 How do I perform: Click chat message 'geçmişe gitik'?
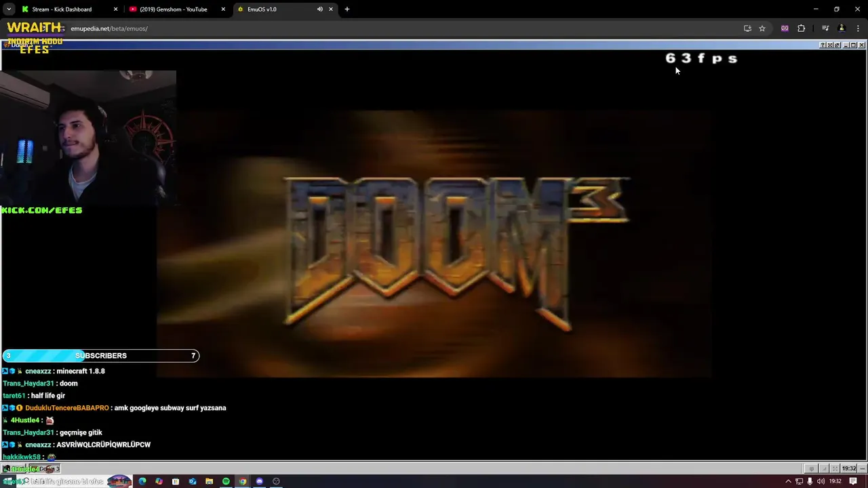pyautogui.click(x=81, y=432)
